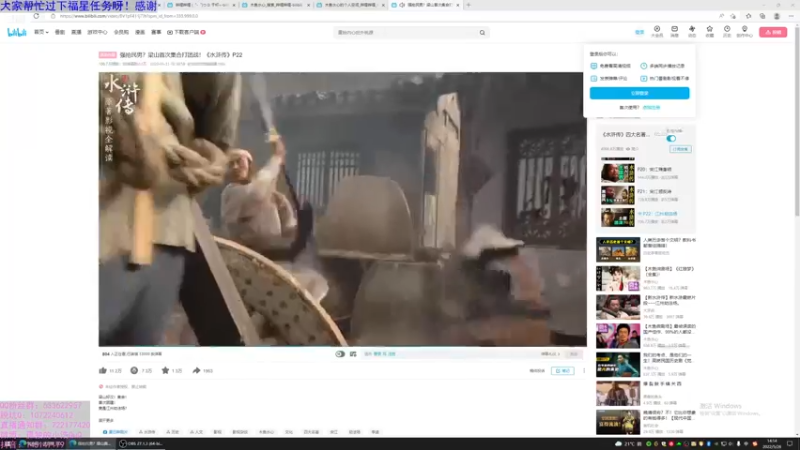
Task: Click the pink 投稿 upload button
Action: [773, 32]
